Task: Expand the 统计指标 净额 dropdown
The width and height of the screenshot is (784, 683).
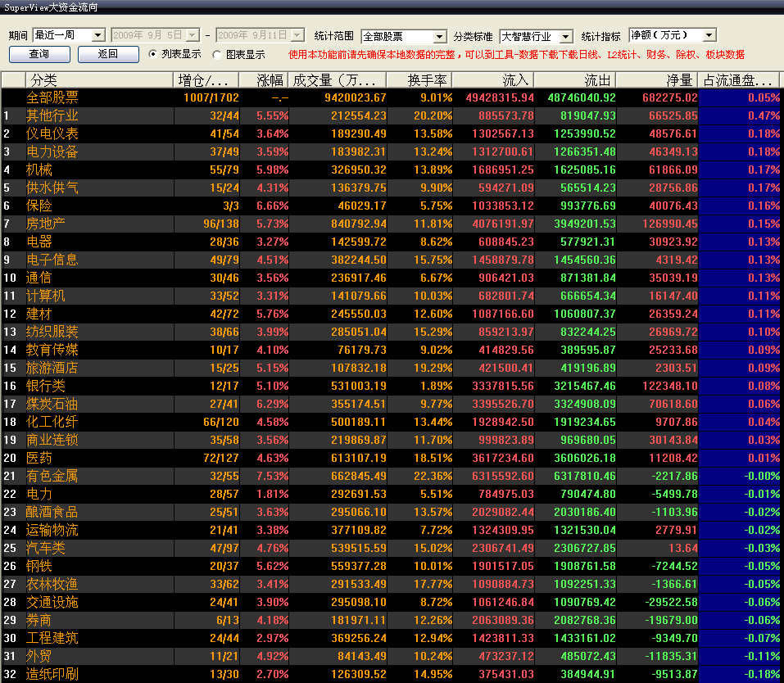Action: point(709,35)
